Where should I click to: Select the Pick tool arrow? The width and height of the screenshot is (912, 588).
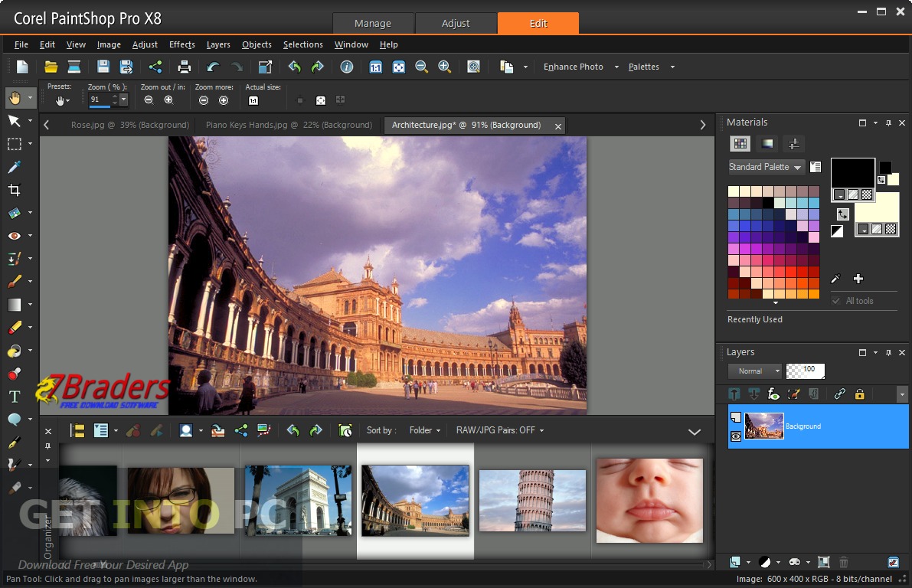15,121
